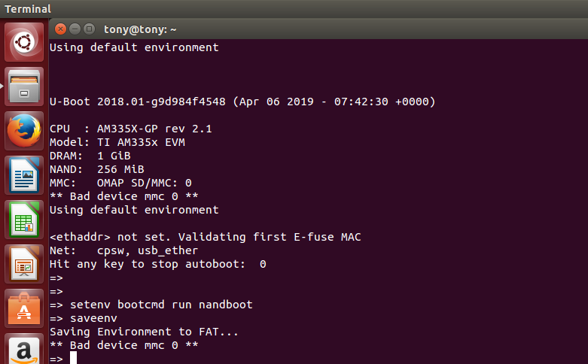Click the tony@tony: ~ window title

click(141, 29)
